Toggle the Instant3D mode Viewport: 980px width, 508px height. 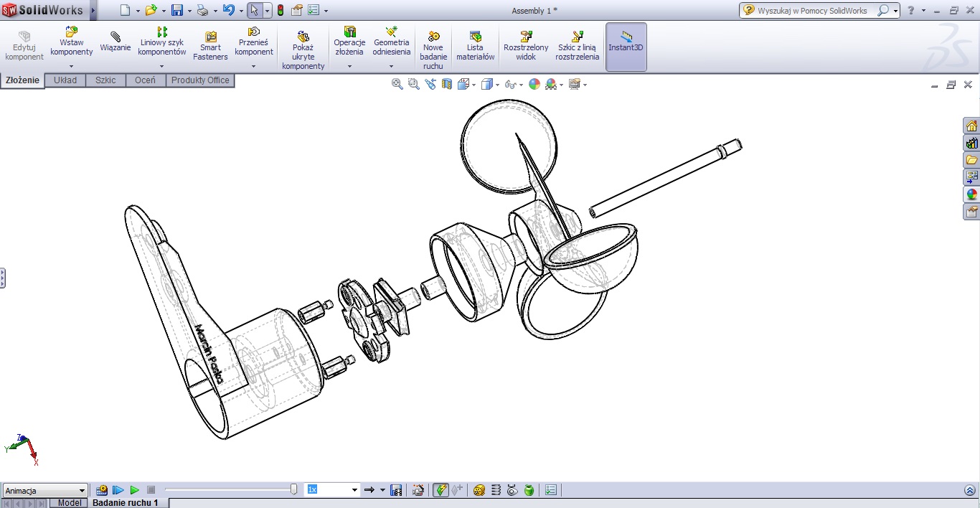click(626, 44)
